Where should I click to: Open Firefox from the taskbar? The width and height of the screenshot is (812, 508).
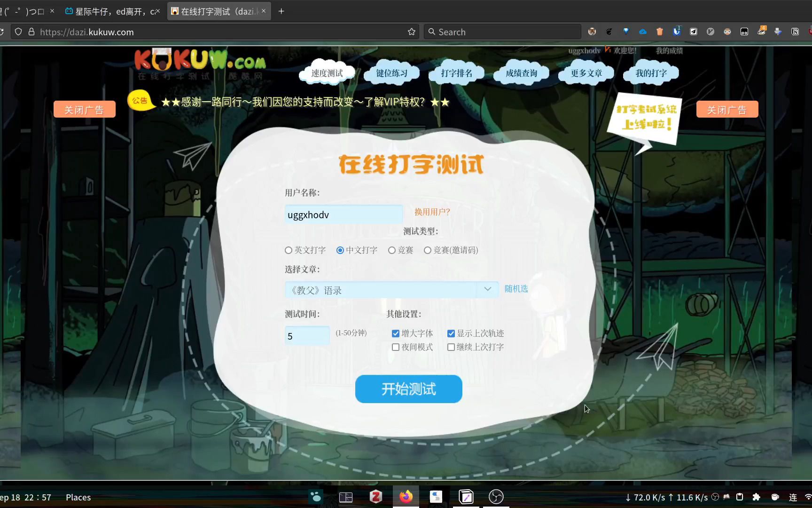(x=406, y=497)
